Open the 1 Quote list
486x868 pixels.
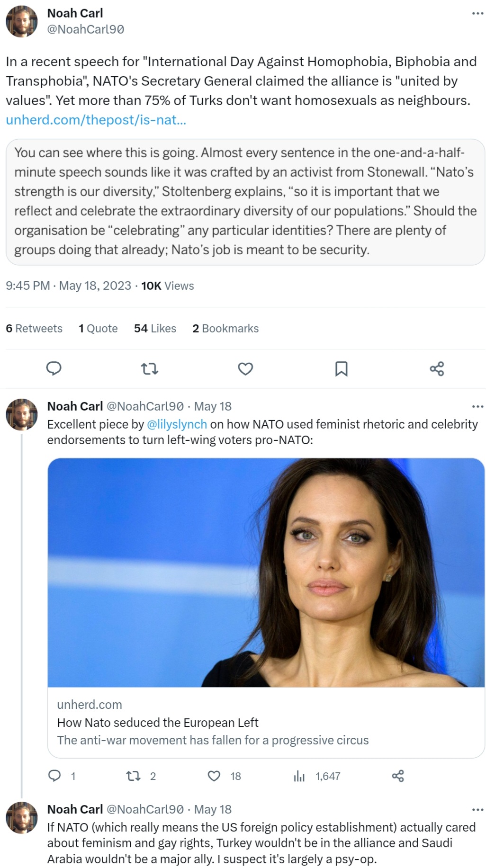pos(98,329)
